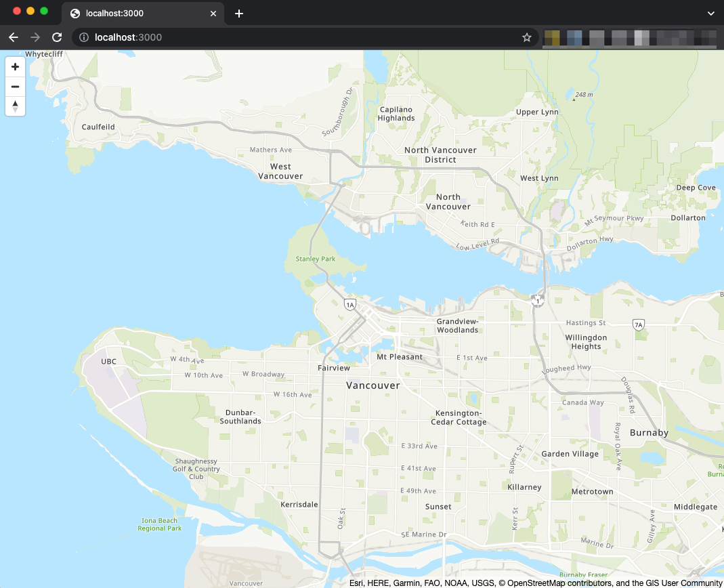Click the forward navigation arrow
Image resolution: width=724 pixels, height=588 pixels.
pyautogui.click(x=35, y=37)
